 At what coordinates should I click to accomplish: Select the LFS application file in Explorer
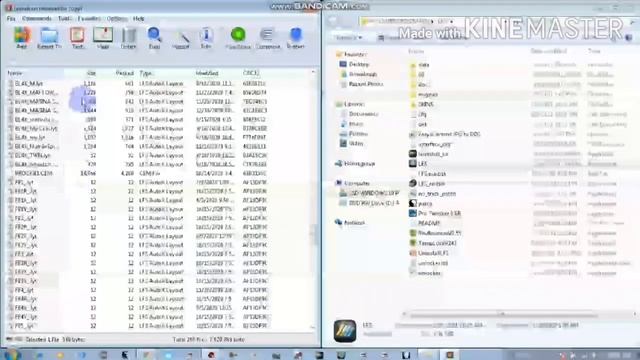click(x=418, y=164)
